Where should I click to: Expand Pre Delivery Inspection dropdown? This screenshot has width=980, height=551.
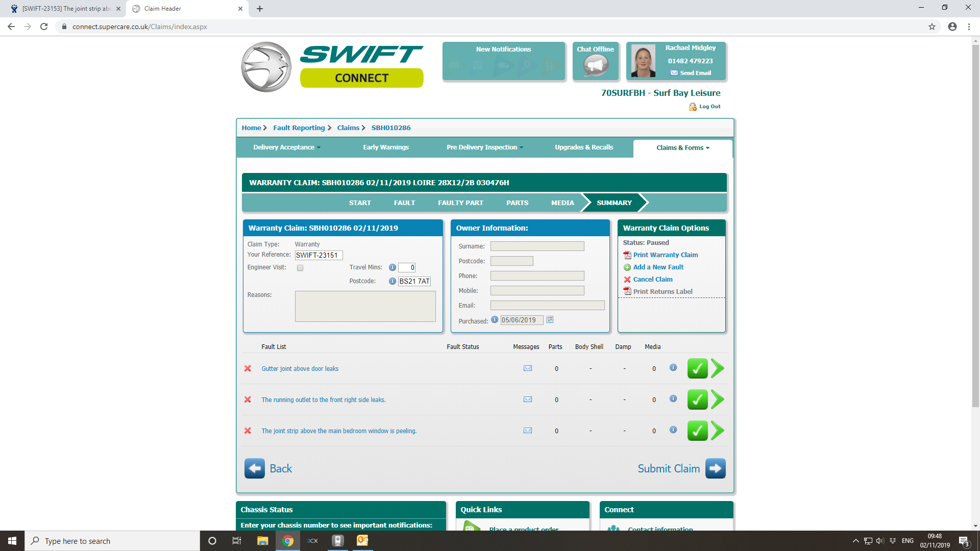pyautogui.click(x=485, y=147)
